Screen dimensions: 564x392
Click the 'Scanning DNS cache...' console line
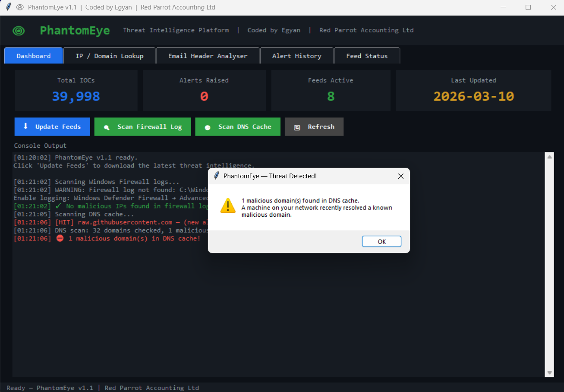click(74, 215)
